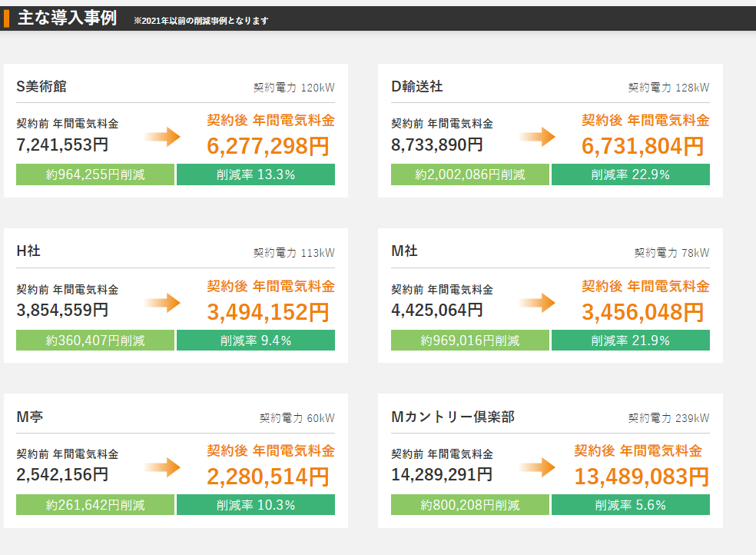Click the 約360,407円削減 label
Viewport: 756px width, 555px height.
tap(95, 341)
